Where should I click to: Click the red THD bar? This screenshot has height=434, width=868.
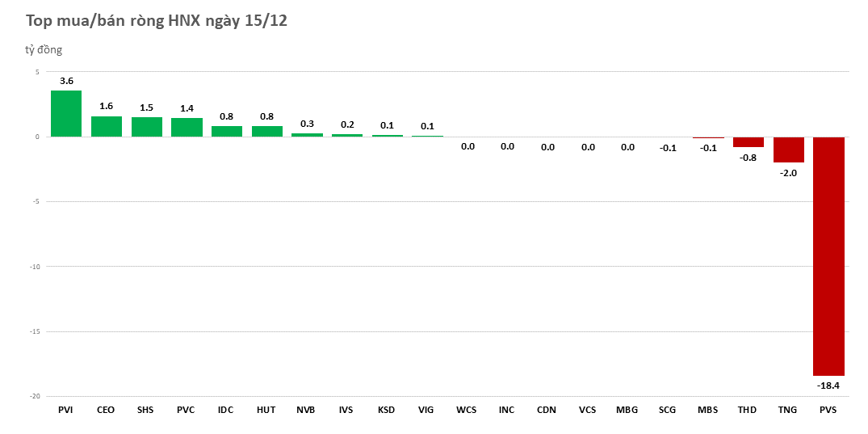coord(748,141)
